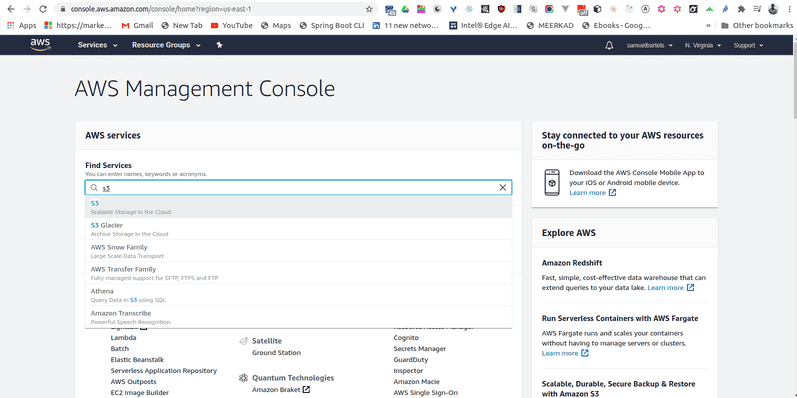Bookmark this page with the star icon
Image resolution: width=797 pixels, height=398 pixels.
369,9
